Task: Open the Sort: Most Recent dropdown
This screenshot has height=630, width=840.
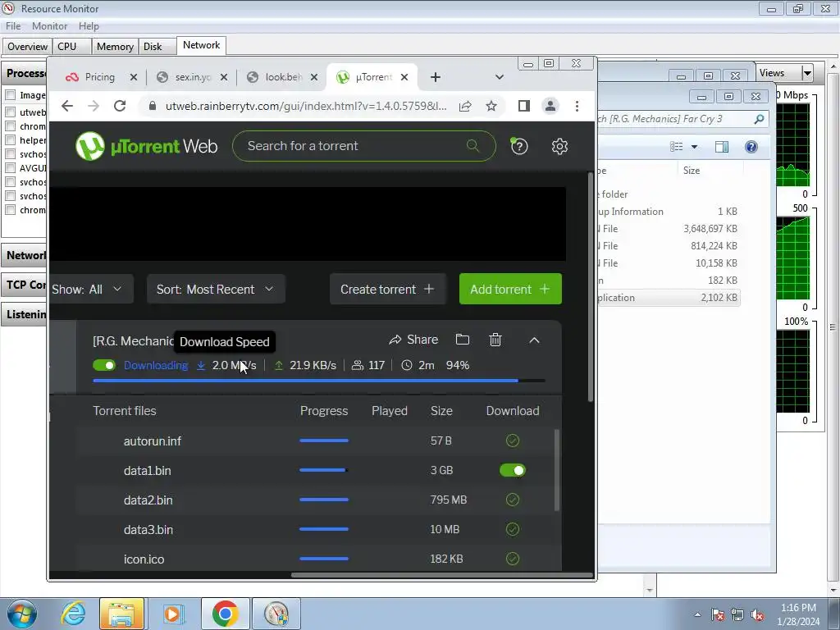Action: coord(216,290)
